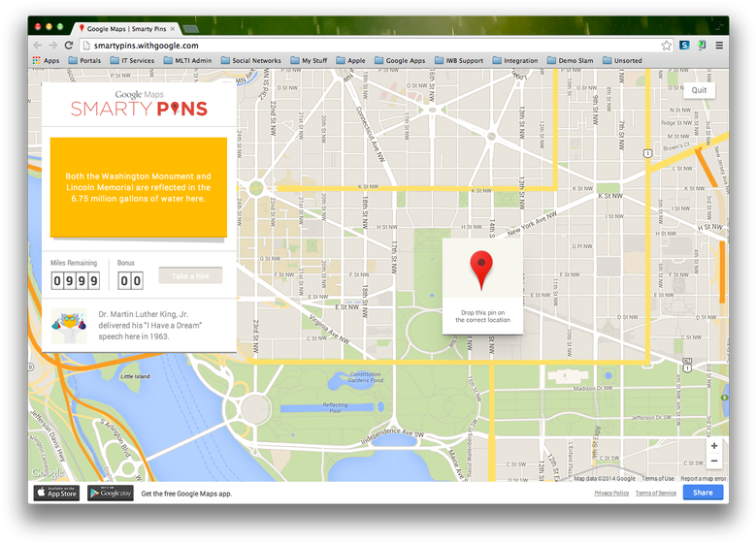Zoom out on the map

pyautogui.click(x=714, y=462)
